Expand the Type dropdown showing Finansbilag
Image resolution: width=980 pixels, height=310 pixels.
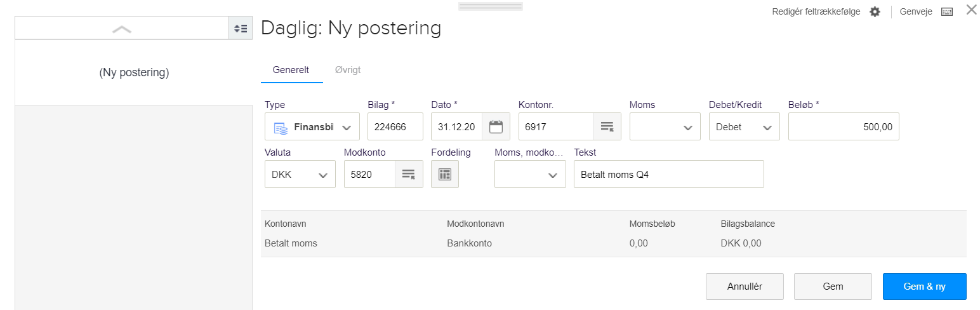click(x=312, y=126)
